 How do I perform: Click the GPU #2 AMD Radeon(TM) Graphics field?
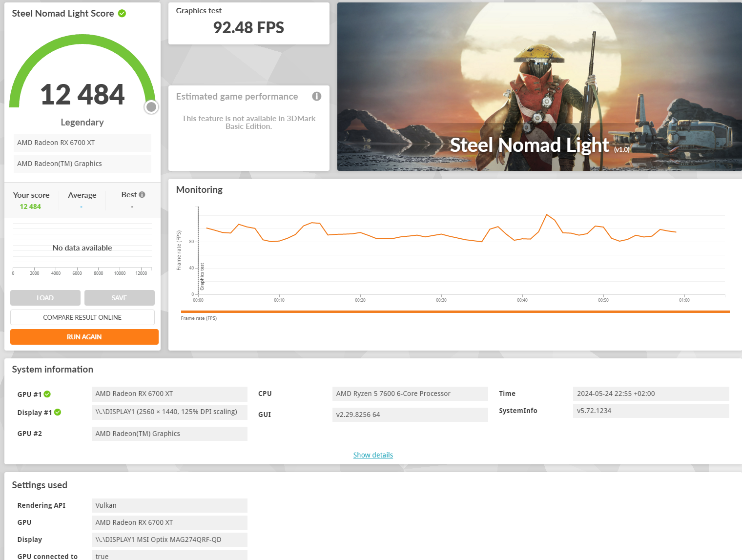coord(169,434)
